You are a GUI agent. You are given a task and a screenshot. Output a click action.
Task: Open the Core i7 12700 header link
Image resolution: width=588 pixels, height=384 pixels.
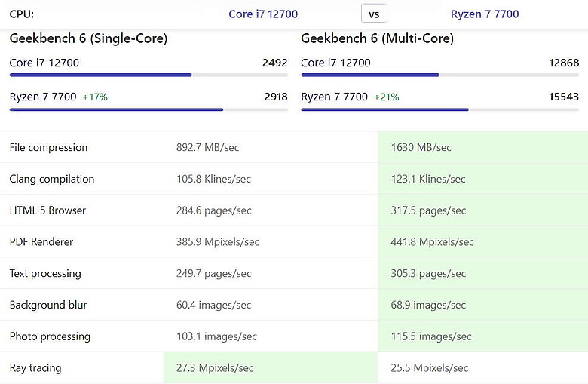point(263,14)
